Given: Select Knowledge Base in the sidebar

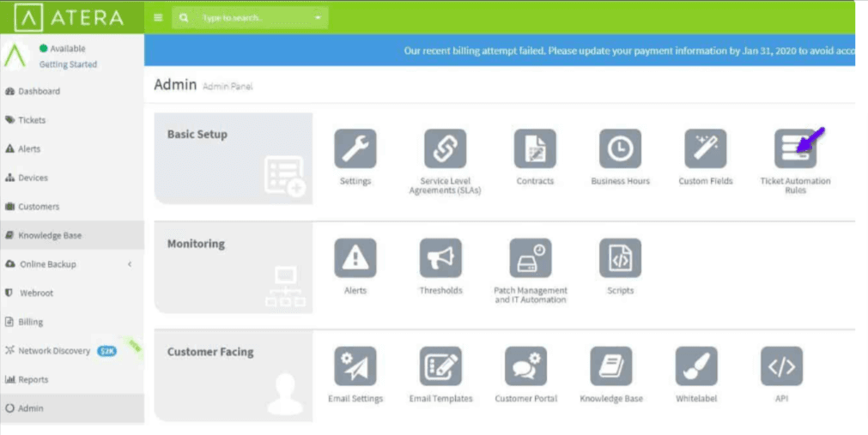Looking at the screenshot, I should [72, 235].
